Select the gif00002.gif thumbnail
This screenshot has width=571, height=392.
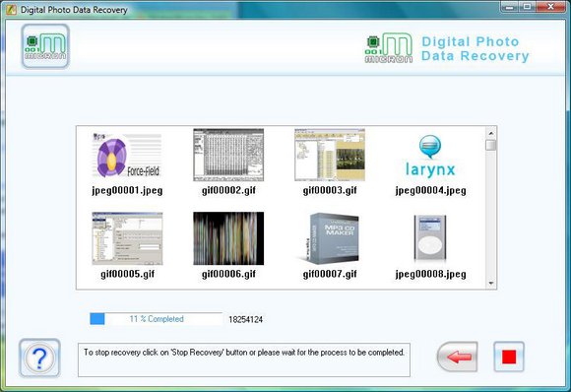click(228, 155)
